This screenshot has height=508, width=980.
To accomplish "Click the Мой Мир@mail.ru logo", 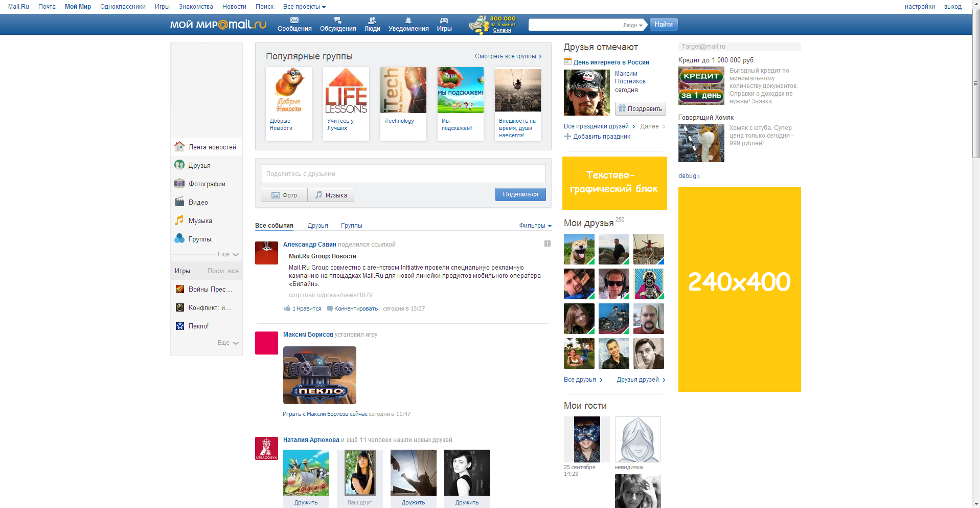I will pyautogui.click(x=218, y=24).
